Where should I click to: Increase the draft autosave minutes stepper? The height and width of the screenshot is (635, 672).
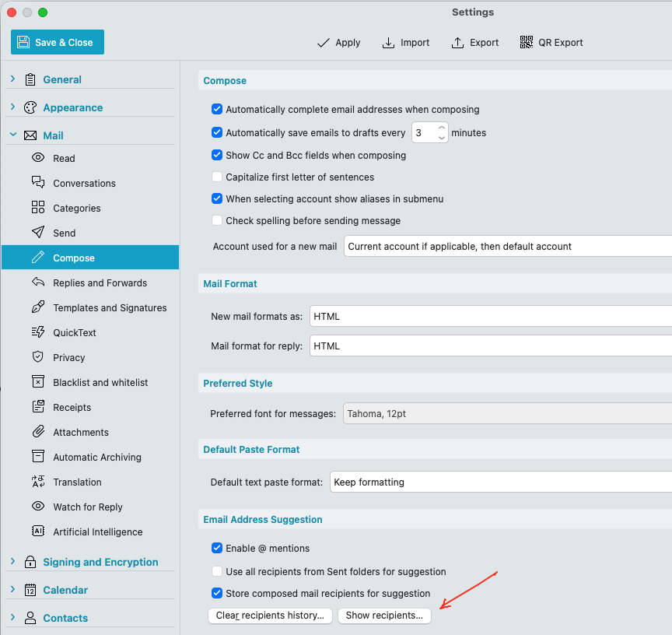442,128
